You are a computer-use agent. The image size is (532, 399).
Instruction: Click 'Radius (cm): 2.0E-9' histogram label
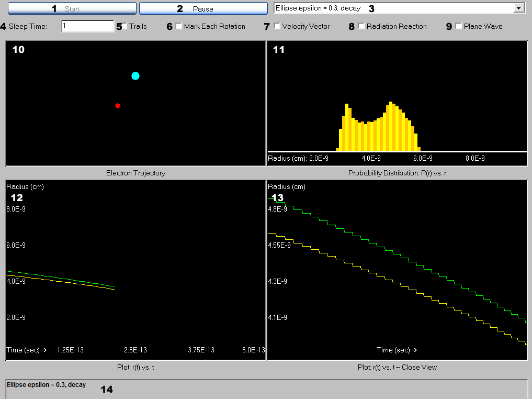[298, 158]
